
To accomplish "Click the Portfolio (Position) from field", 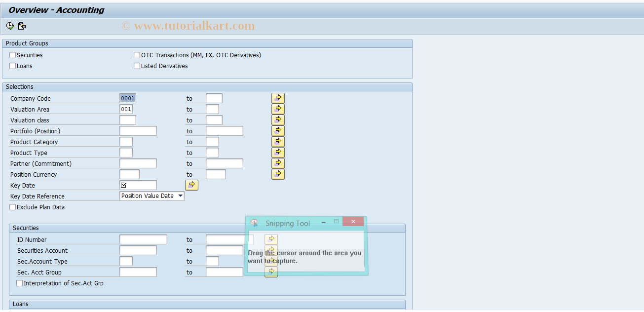I will (x=138, y=131).
